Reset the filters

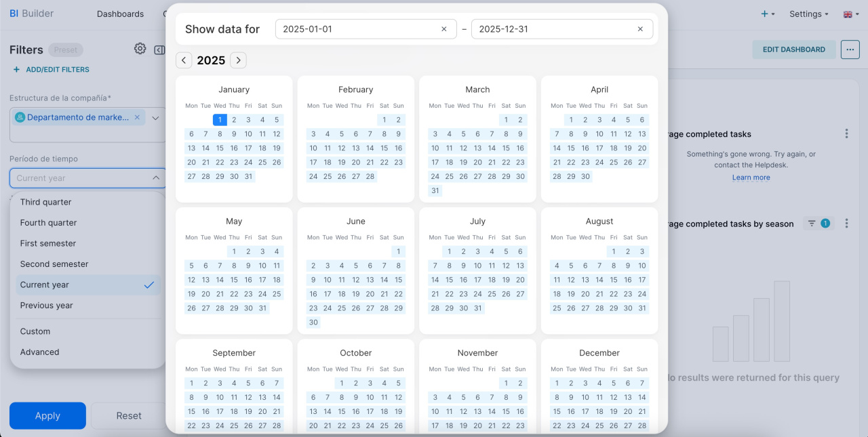(129, 415)
